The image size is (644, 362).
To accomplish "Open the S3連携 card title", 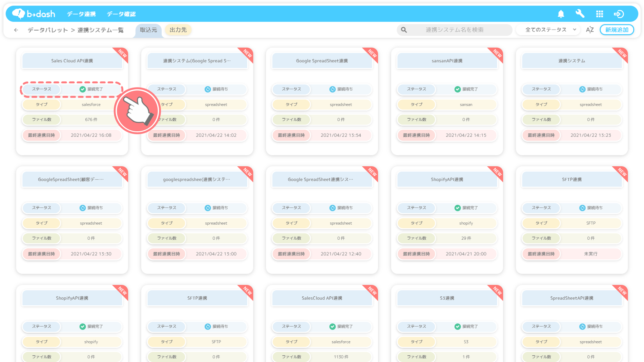I will tap(447, 298).
